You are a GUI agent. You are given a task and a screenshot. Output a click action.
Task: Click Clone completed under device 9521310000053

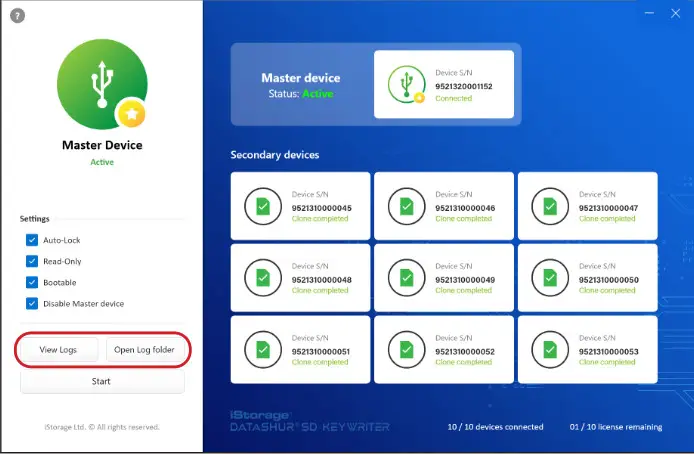coord(607,362)
